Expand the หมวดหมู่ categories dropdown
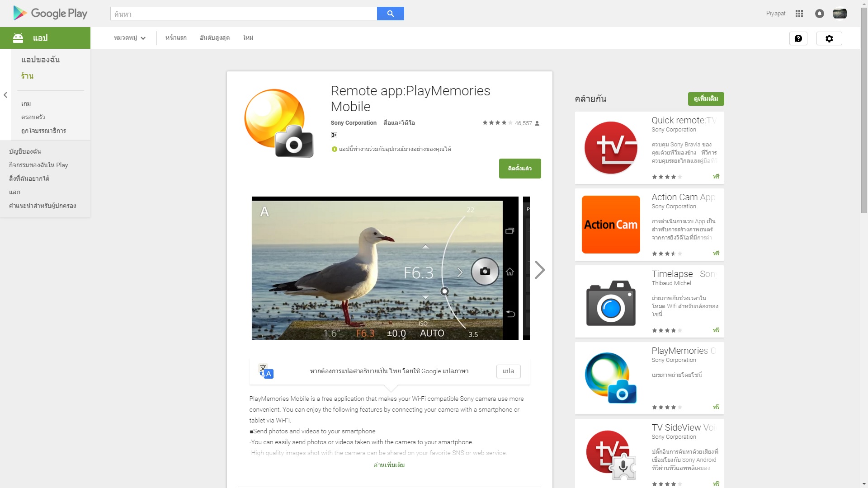The height and width of the screenshot is (488, 868). tap(129, 38)
